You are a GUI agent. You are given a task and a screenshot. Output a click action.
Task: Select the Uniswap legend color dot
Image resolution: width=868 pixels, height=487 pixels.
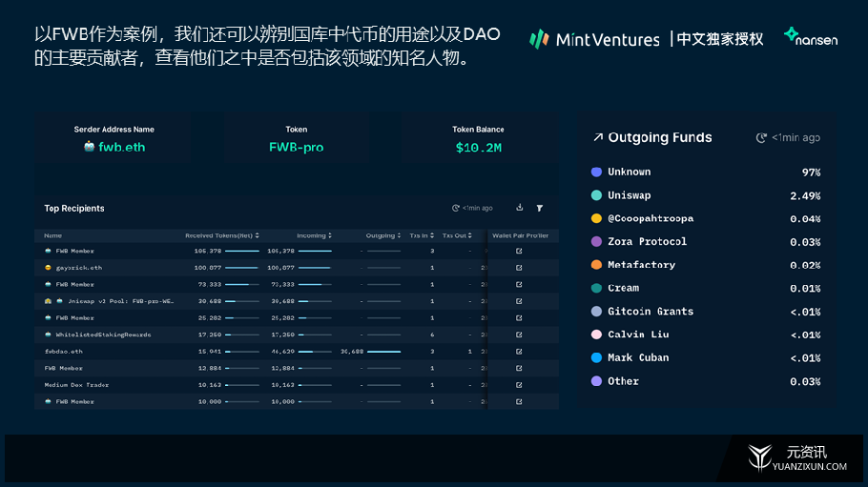click(596, 195)
